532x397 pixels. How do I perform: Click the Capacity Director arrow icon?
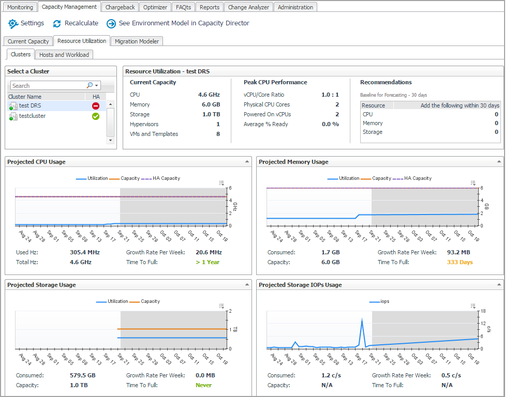pos(111,24)
